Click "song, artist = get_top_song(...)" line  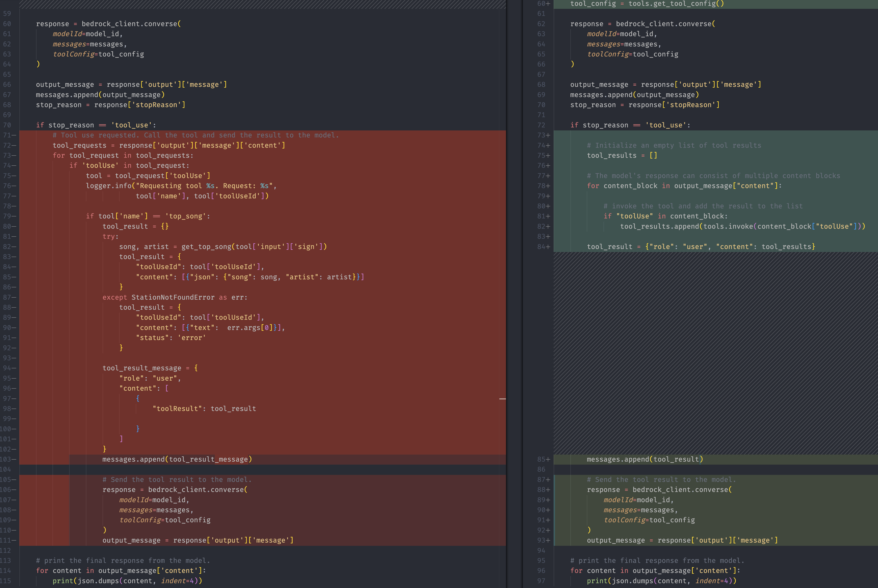[x=223, y=247]
